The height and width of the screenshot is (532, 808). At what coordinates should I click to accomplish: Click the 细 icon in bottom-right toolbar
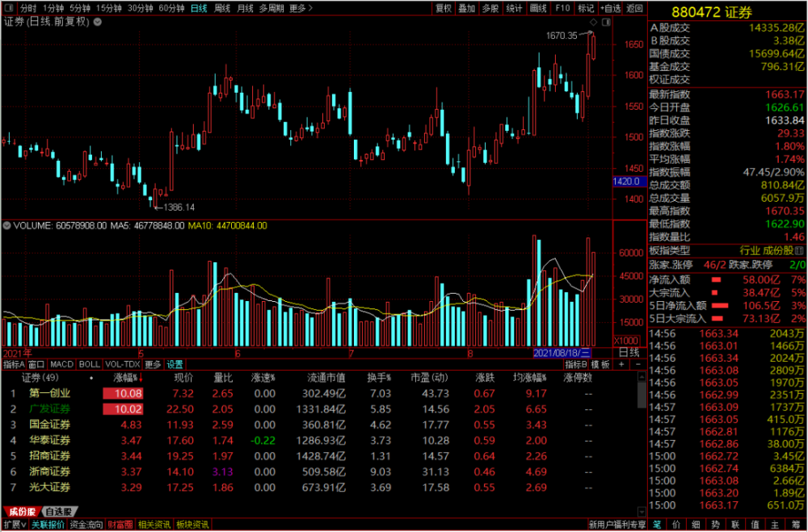696,525
